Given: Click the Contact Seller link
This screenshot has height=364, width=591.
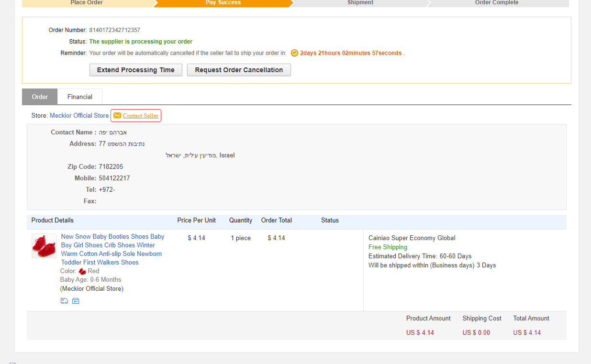Looking at the screenshot, I should click(140, 115).
